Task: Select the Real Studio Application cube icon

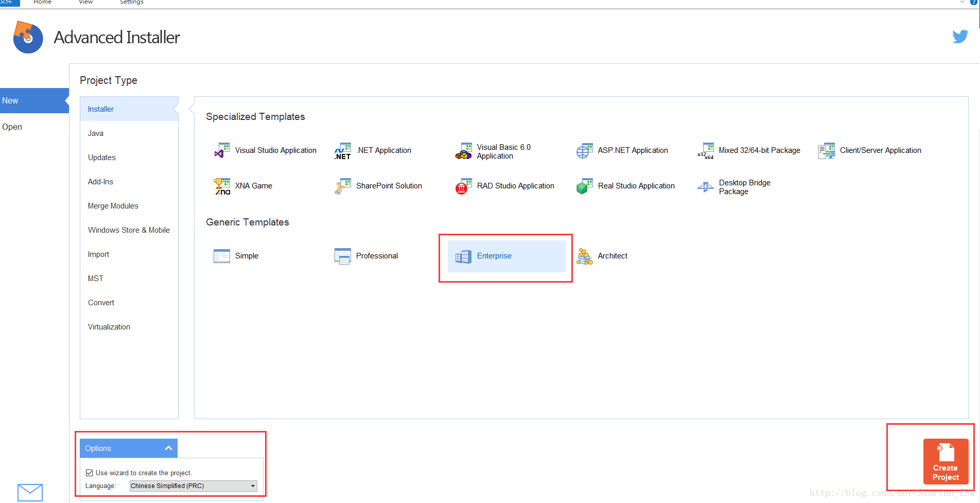Action: [584, 186]
